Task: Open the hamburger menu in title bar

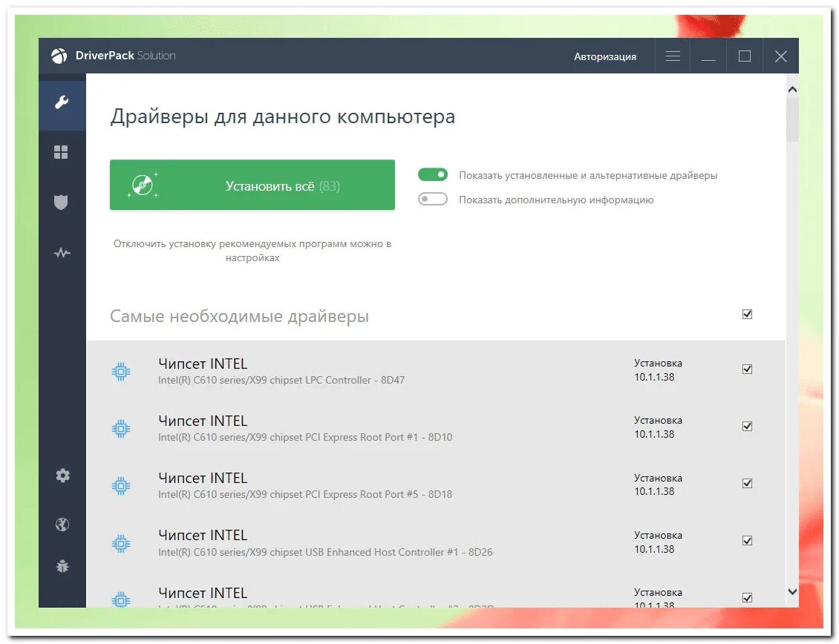Action: tap(673, 56)
